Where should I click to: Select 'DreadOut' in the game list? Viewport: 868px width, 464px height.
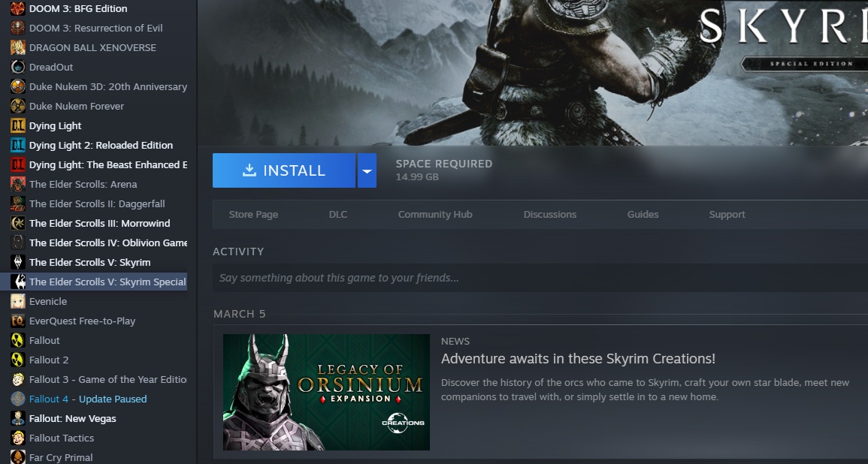click(51, 67)
